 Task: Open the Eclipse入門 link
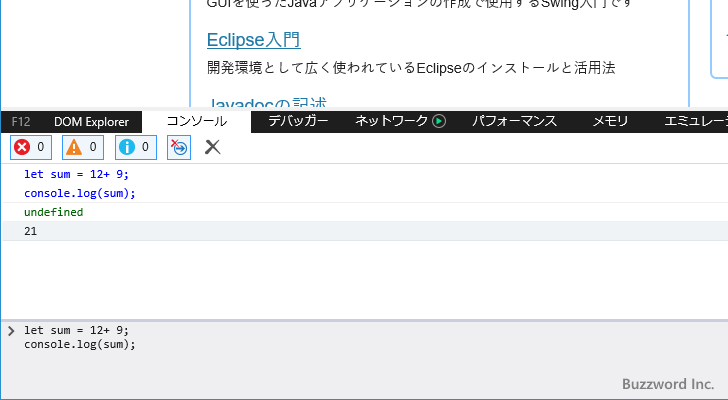[x=254, y=40]
